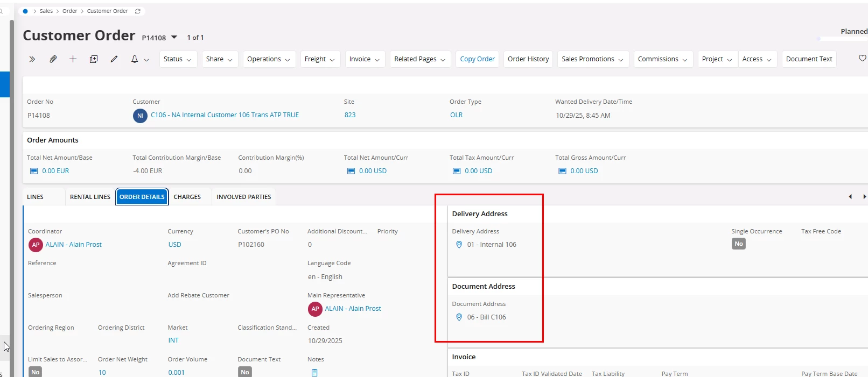Select the Involved Parties tab
The height and width of the screenshot is (377, 868).
(x=243, y=197)
